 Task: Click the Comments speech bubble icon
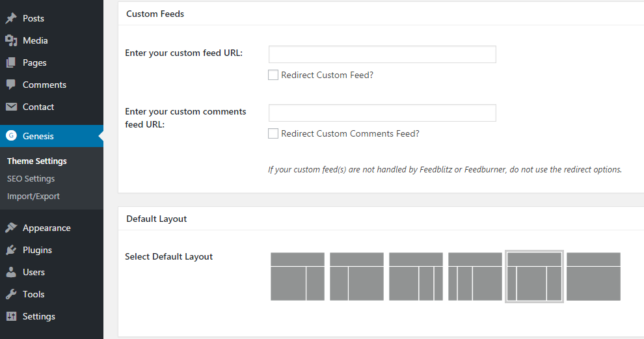click(x=11, y=85)
